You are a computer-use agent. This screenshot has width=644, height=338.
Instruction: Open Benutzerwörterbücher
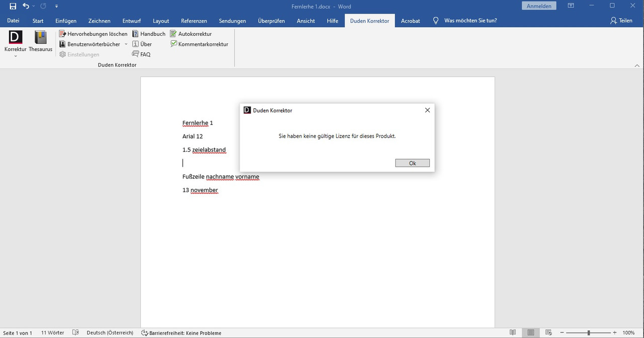coord(90,44)
